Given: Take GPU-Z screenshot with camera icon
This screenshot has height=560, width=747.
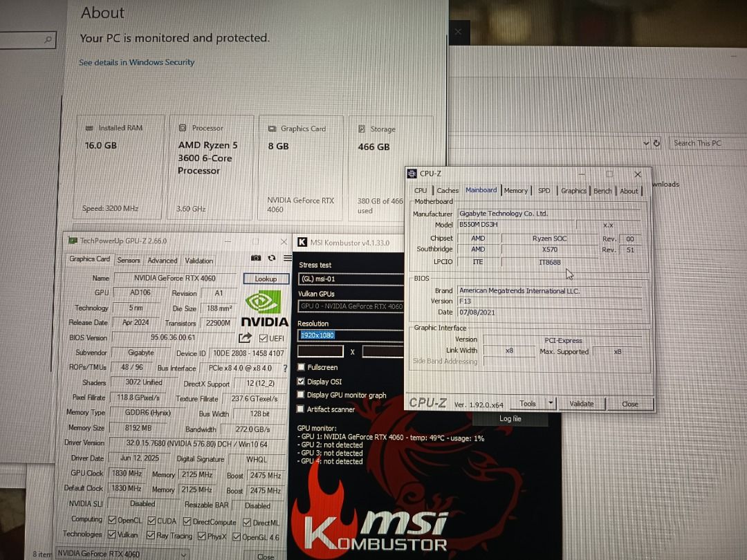Looking at the screenshot, I should click(x=256, y=258).
